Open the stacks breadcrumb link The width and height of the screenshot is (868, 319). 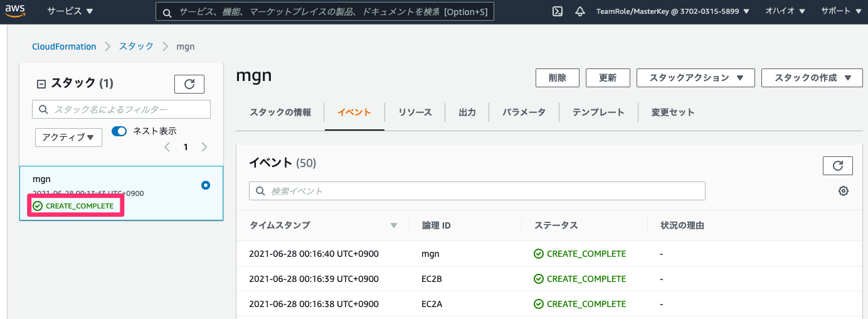tap(136, 46)
